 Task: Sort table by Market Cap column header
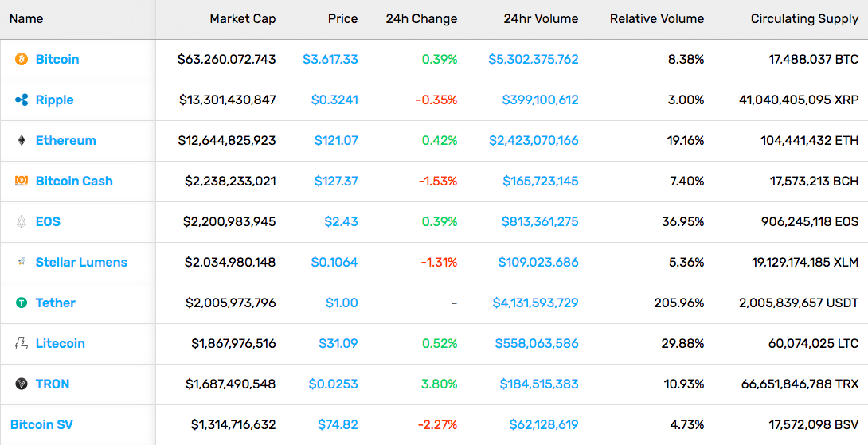click(x=242, y=19)
